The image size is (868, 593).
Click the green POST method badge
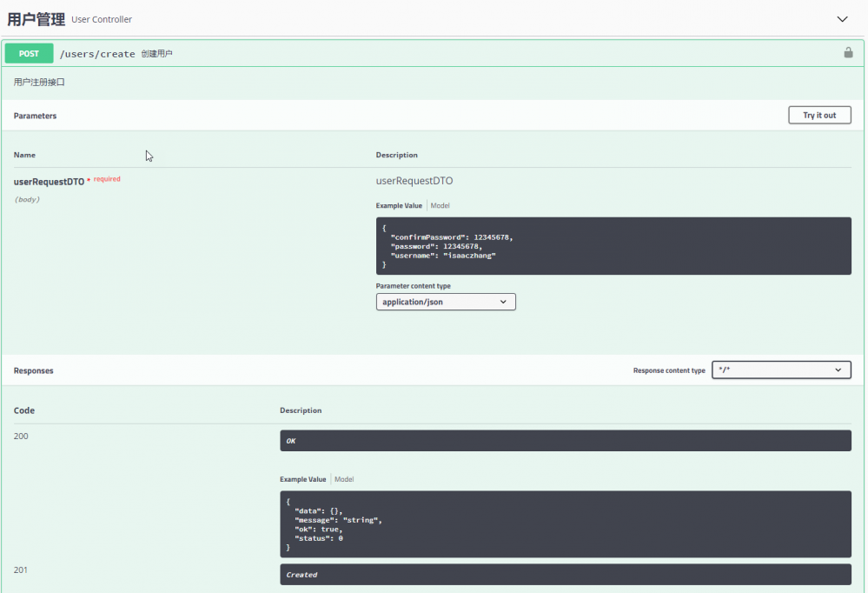pyautogui.click(x=29, y=53)
